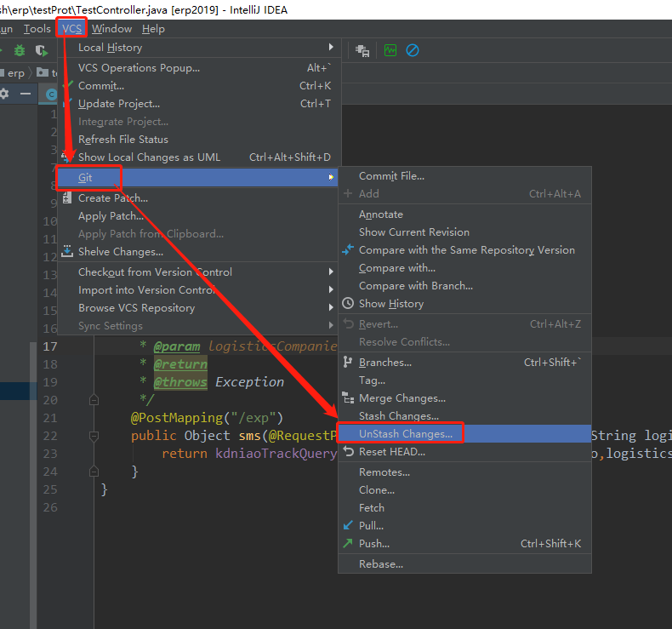This screenshot has width=672, height=629.
Task: Choose Clone... in Git submenu
Action: click(465, 490)
